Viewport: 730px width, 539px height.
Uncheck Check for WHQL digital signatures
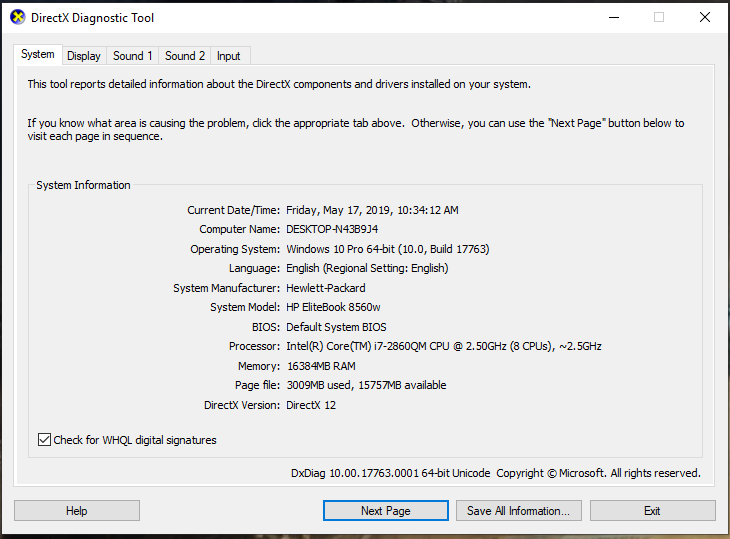(44, 440)
